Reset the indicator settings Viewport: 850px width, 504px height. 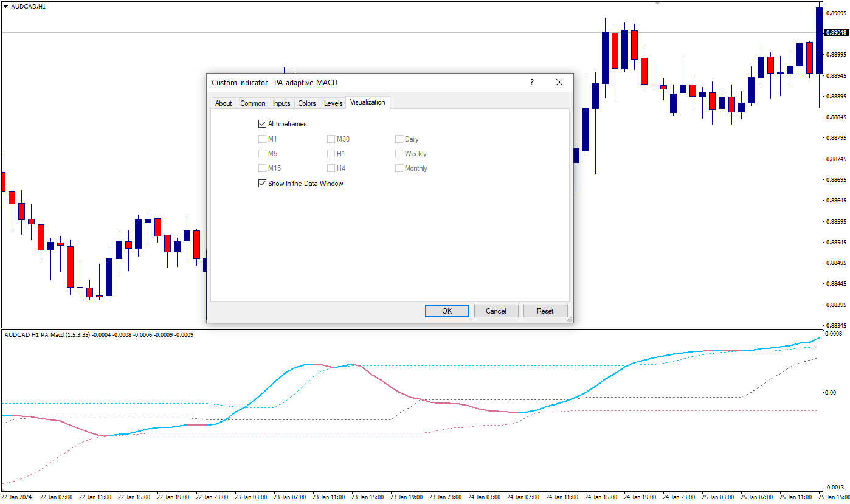pos(545,311)
